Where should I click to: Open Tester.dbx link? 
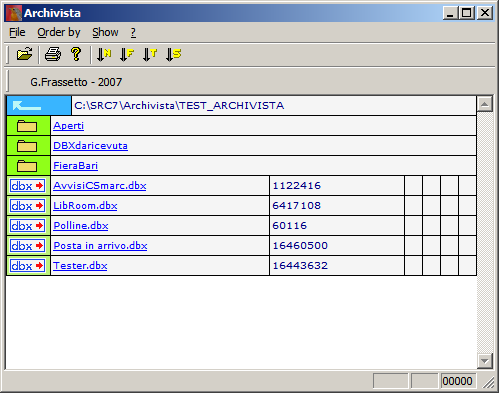(80, 266)
